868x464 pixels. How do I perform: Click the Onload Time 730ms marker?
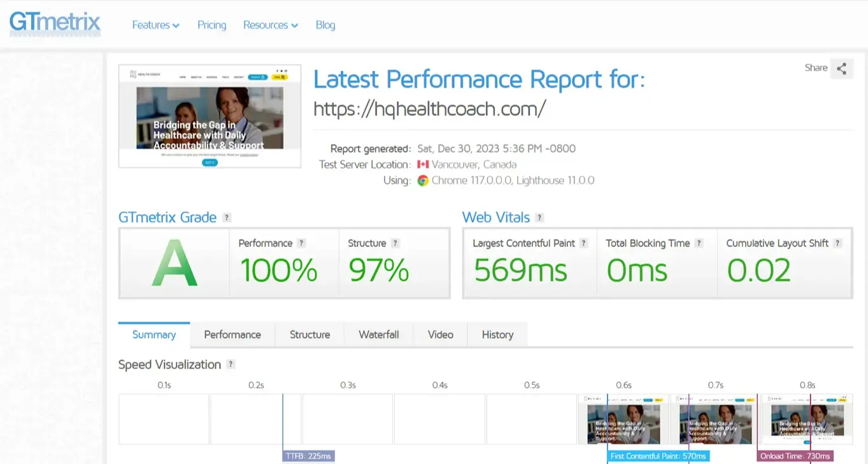795,456
